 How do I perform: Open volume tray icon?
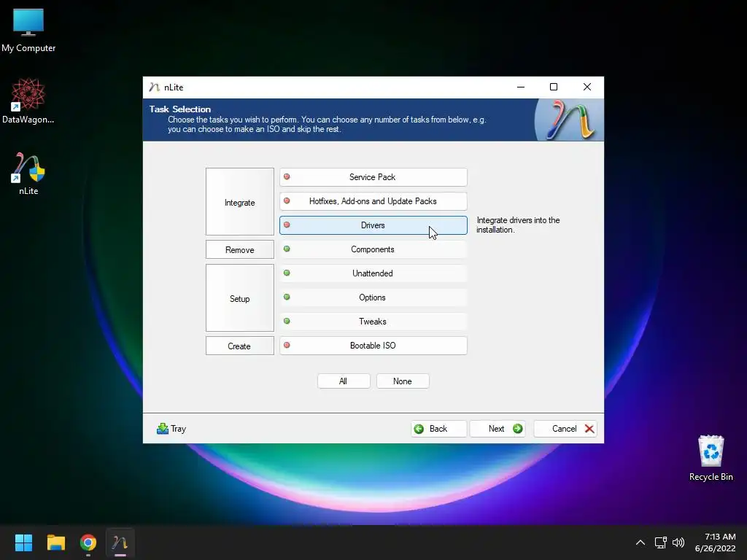pos(678,542)
